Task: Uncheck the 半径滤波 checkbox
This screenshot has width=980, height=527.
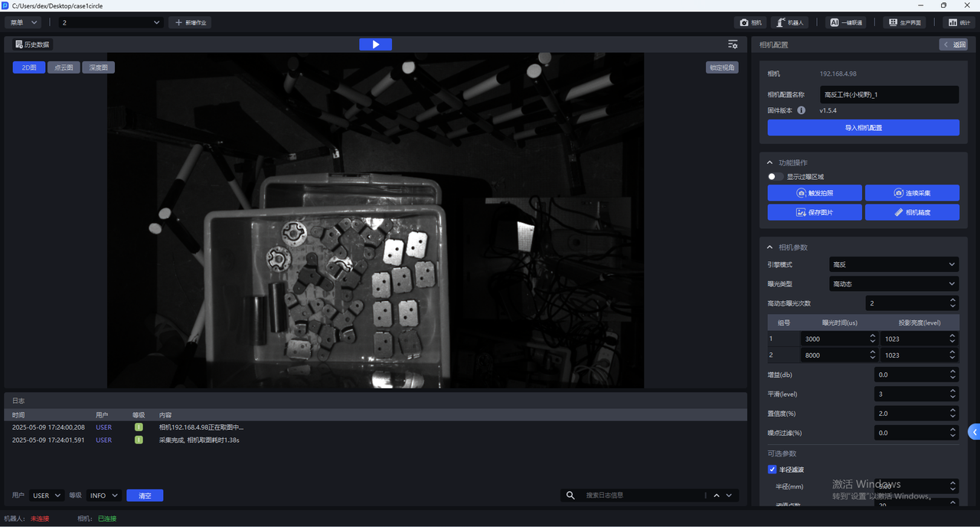Action: coord(773,470)
